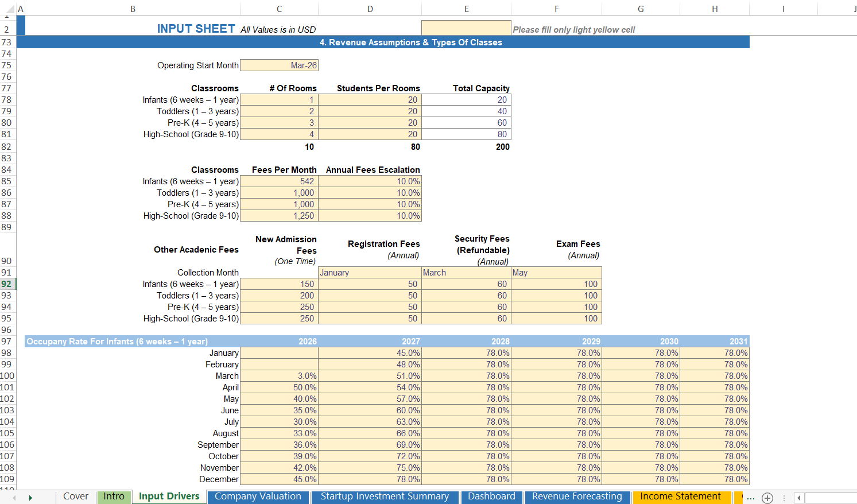Select the Operating Start Month cell
The height and width of the screenshot is (504, 857).
tap(279, 65)
